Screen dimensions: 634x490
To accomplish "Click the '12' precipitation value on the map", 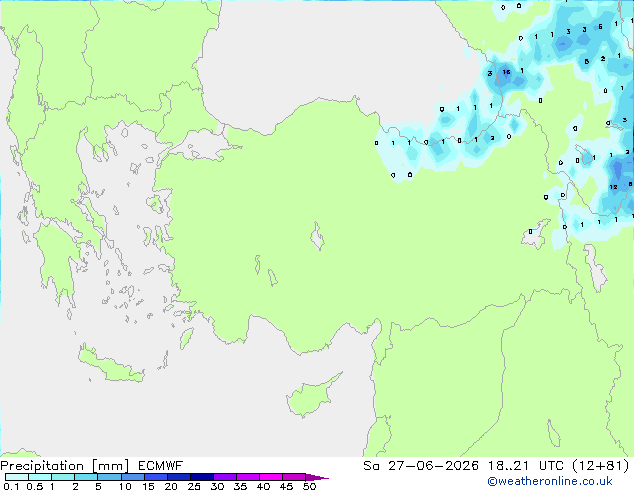I will pos(613,187).
